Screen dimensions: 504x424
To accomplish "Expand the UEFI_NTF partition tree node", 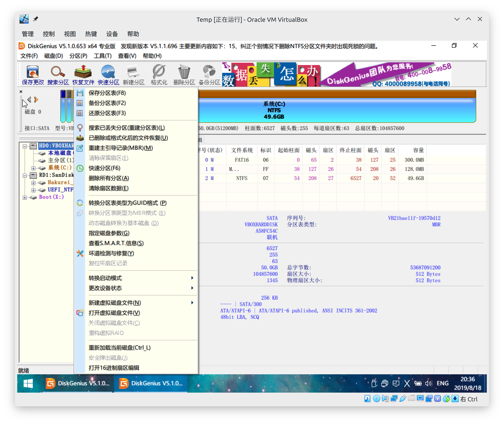I will pos(33,190).
